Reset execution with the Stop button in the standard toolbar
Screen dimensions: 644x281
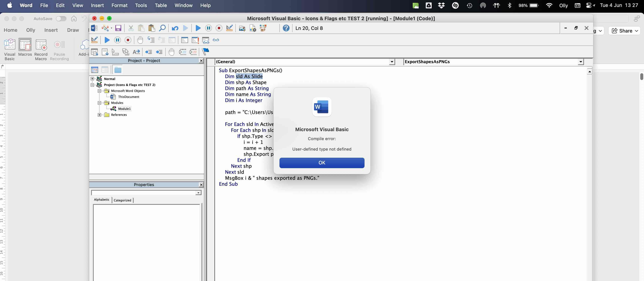219,28
